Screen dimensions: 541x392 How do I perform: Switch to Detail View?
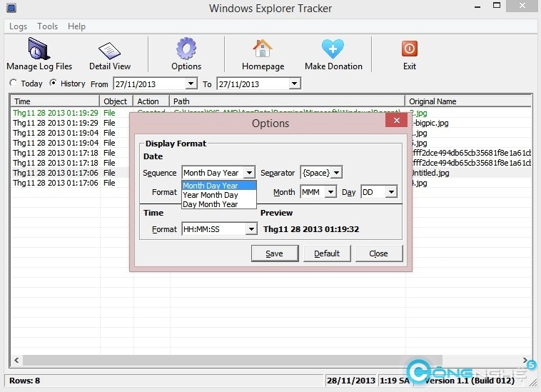point(110,56)
